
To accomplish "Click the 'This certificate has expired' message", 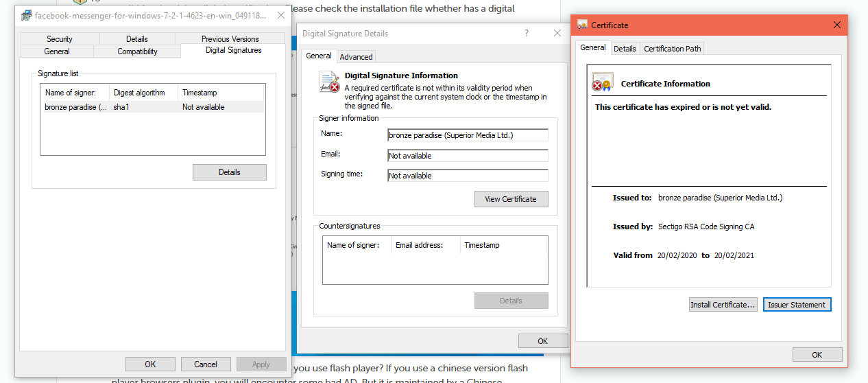I will click(x=684, y=107).
